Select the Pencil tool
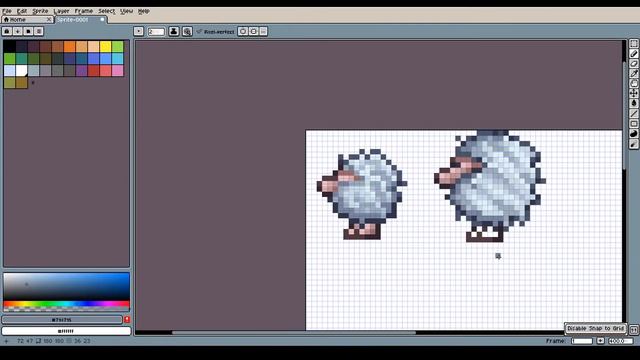640x360 pixels. pyautogui.click(x=633, y=53)
